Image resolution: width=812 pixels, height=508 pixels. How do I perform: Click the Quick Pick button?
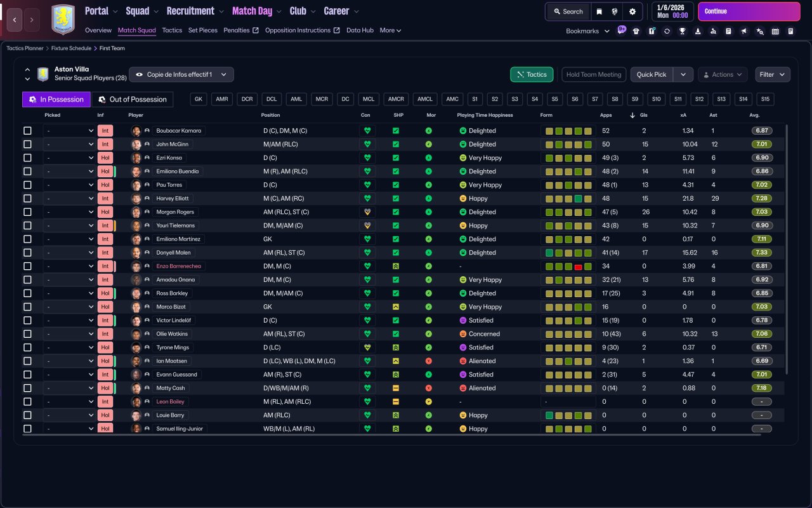click(x=652, y=74)
